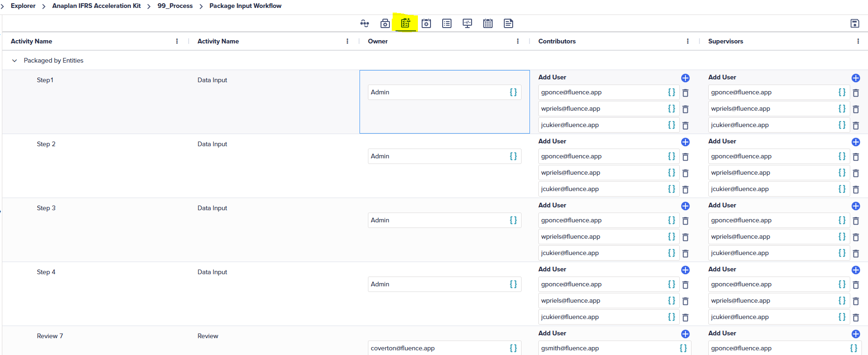
Task: Open Contributors column options menu
Action: pyautogui.click(x=688, y=41)
